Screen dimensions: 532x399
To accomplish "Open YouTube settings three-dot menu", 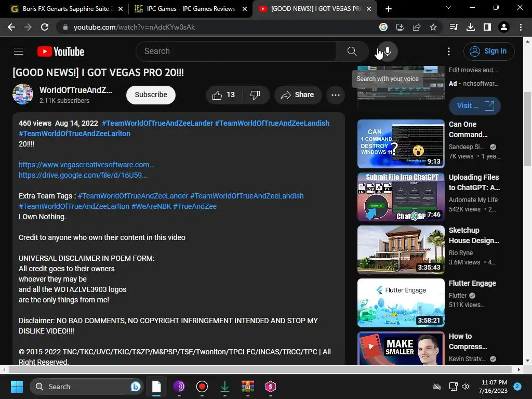I will click(448, 51).
